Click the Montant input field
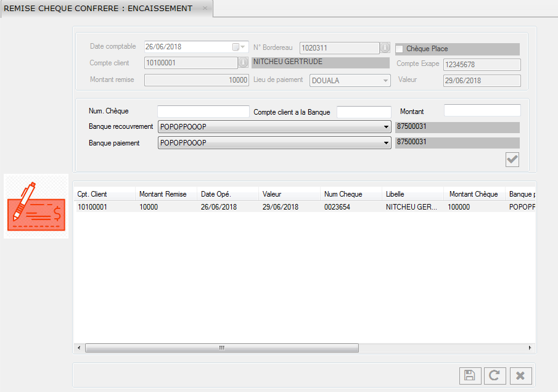 [482, 111]
